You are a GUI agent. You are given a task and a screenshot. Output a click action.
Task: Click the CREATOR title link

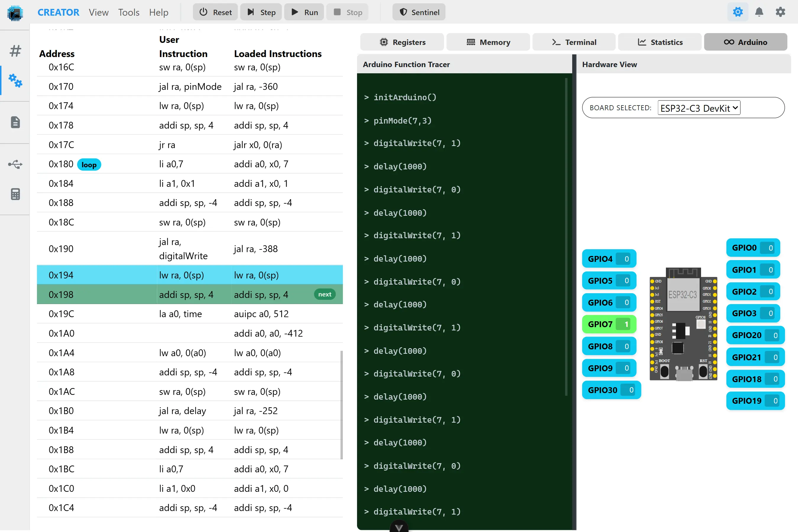click(58, 12)
